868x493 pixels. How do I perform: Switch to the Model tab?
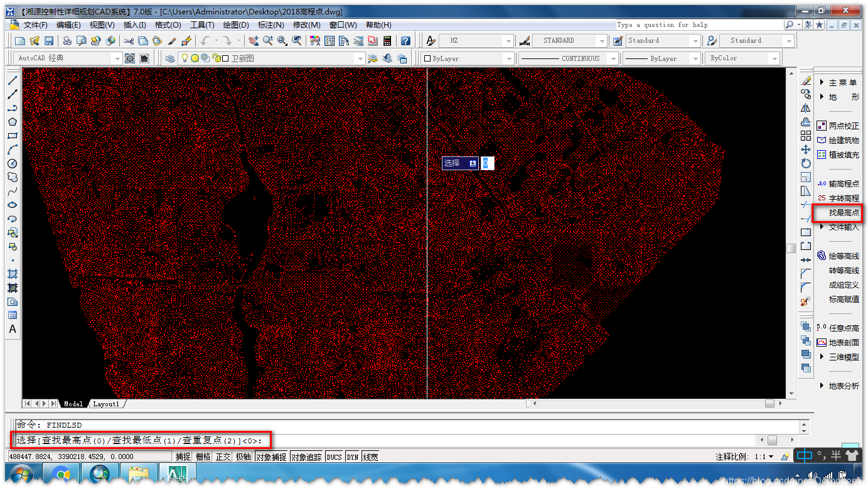(73, 404)
